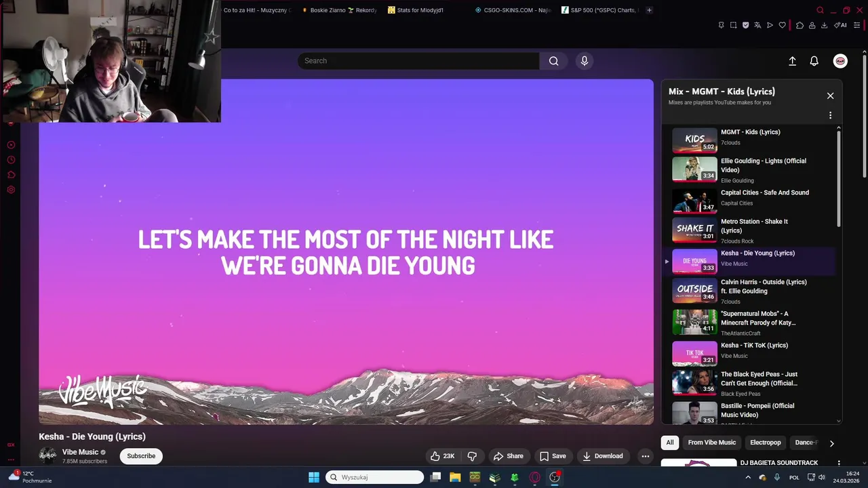The height and width of the screenshot is (488, 868).
Task: Download the Die Young video
Action: 603,456
